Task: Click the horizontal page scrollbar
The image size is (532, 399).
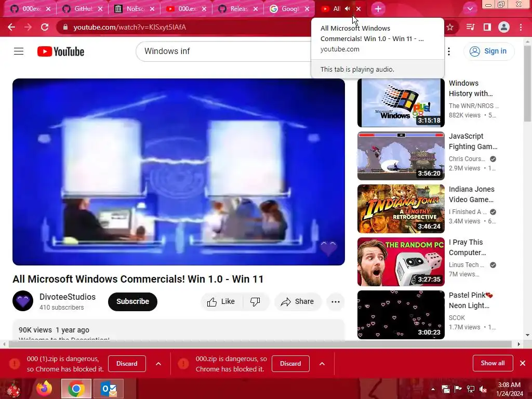Action: (260, 344)
